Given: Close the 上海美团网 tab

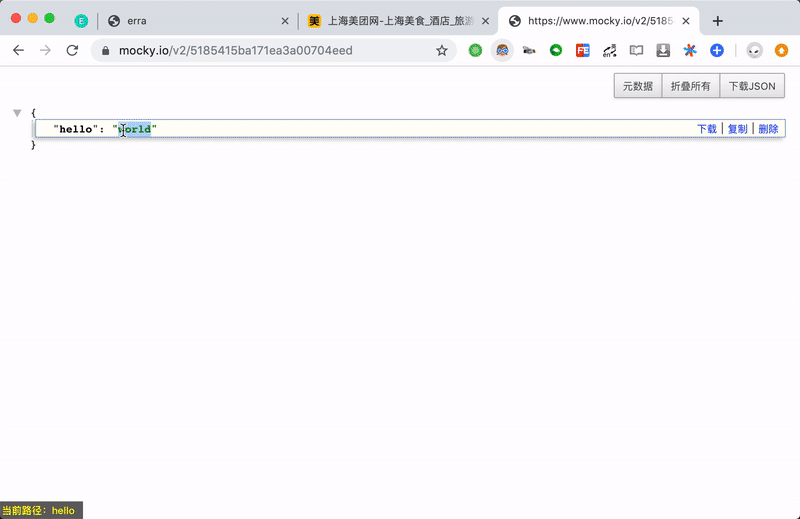Looking at the screenshot, I should 485,21.
